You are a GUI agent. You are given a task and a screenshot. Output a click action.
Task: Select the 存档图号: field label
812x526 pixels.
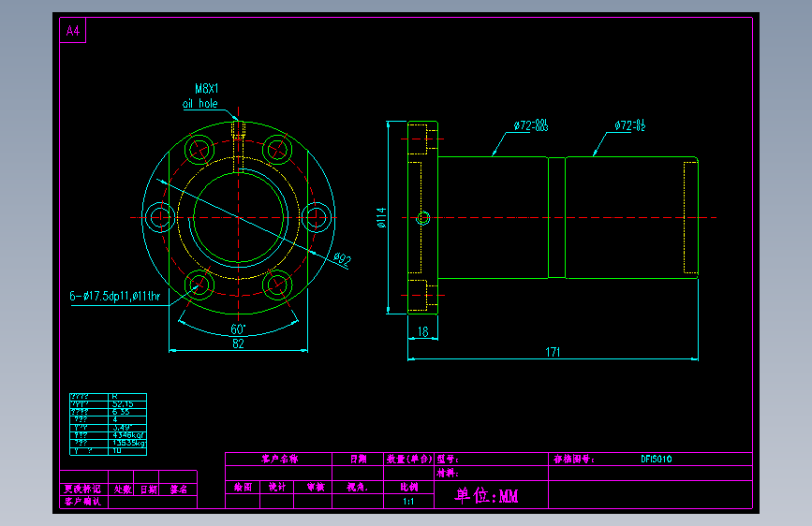tap(574, 460)
